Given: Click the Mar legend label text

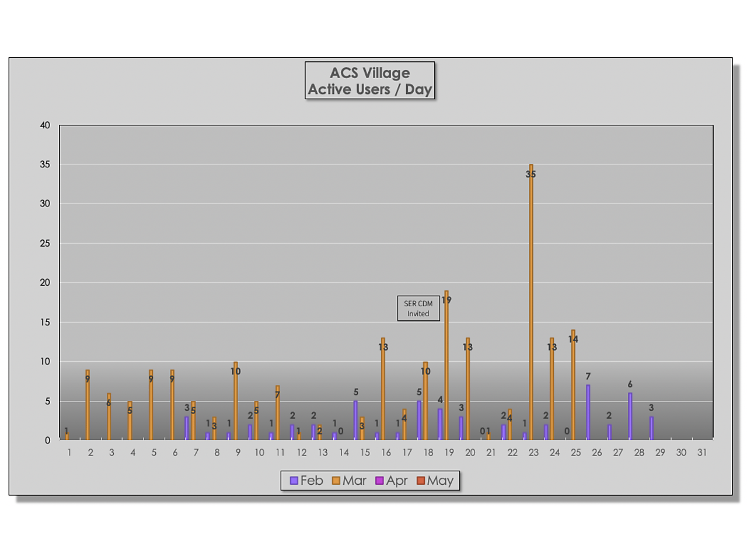Looking at the screenshot, I should click(x=354, y=481).
